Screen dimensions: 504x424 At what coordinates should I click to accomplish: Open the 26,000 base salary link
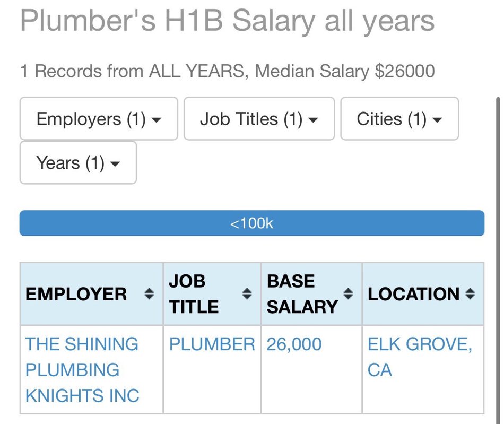(294, 344)
